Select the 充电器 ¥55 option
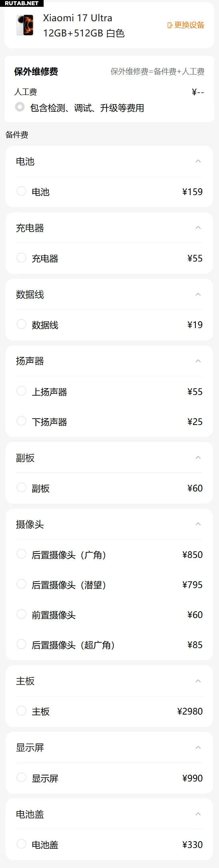219x868 pixels. [21, 258]
